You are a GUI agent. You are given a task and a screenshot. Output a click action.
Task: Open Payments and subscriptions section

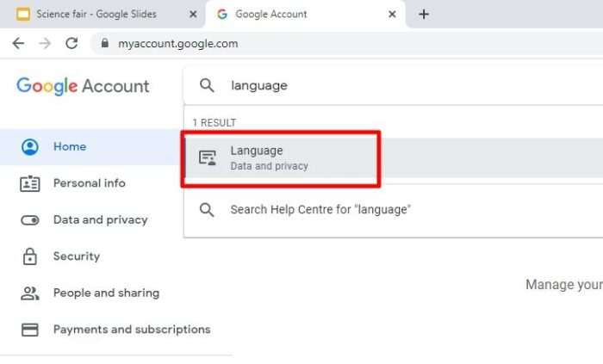(115, 330)
